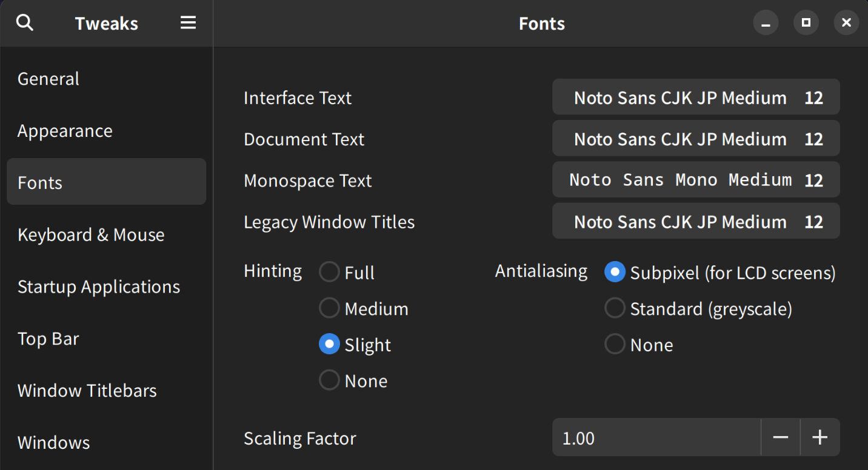Open Window Titlebars settings

(x=106, y=391)
